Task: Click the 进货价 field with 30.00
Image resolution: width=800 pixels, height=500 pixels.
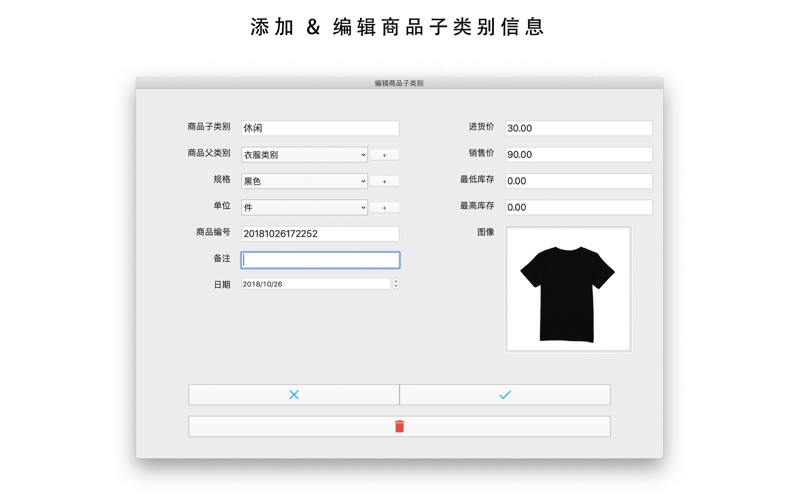Action: 579,128
